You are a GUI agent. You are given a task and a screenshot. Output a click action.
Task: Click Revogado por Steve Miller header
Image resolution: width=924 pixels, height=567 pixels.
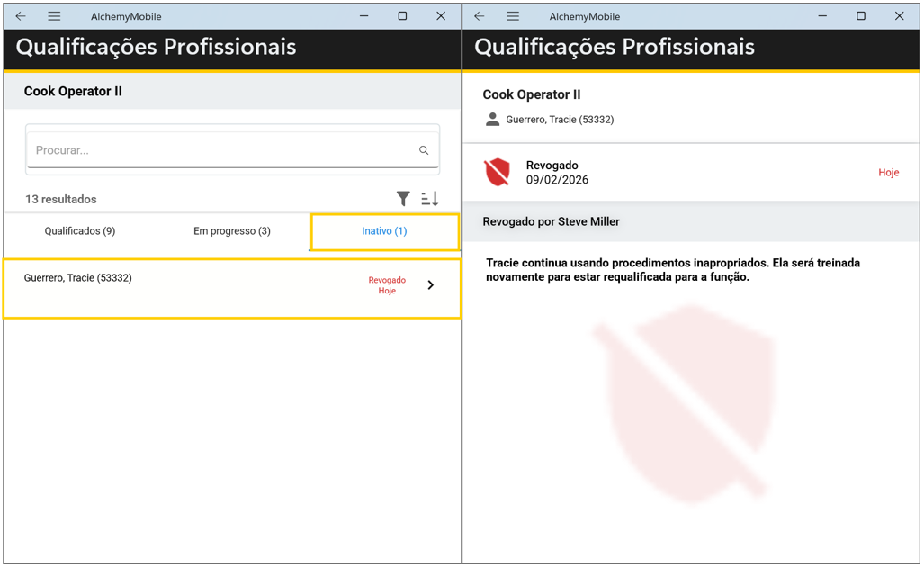552,221
